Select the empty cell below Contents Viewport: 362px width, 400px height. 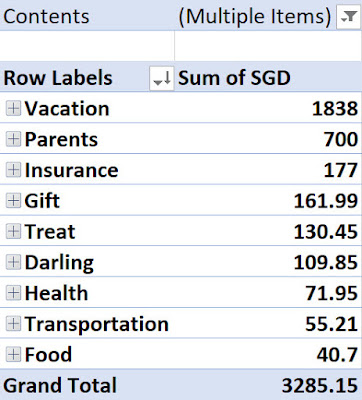(87, 46)
